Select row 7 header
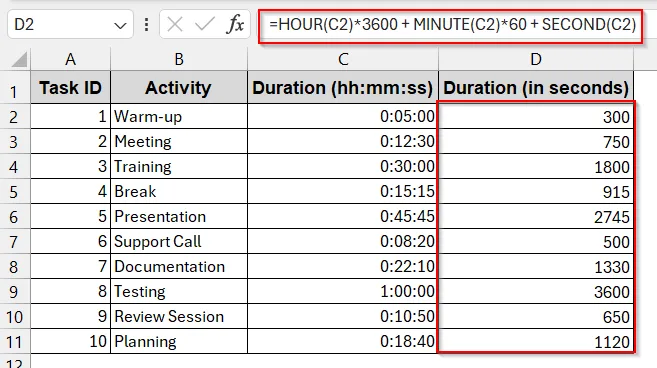657x368 pixels. [x=14, y=241]
